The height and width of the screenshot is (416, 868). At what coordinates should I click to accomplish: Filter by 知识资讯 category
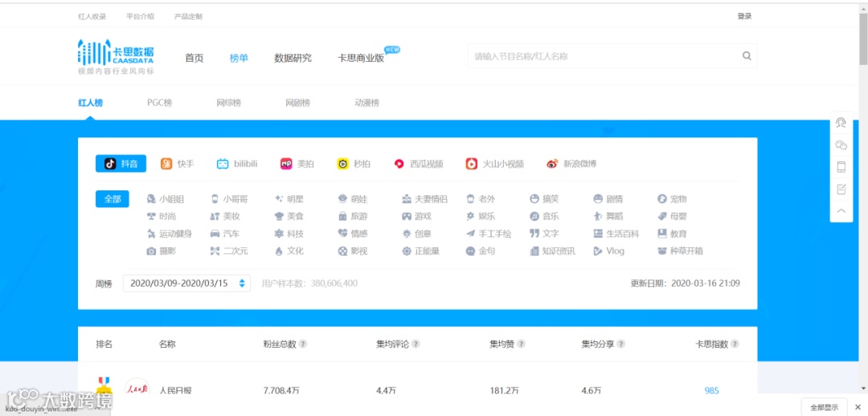(552, 251)
